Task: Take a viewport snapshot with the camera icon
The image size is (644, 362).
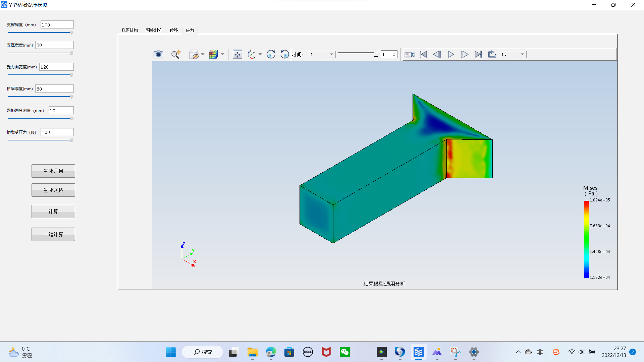Action: (x=158, y=54)
